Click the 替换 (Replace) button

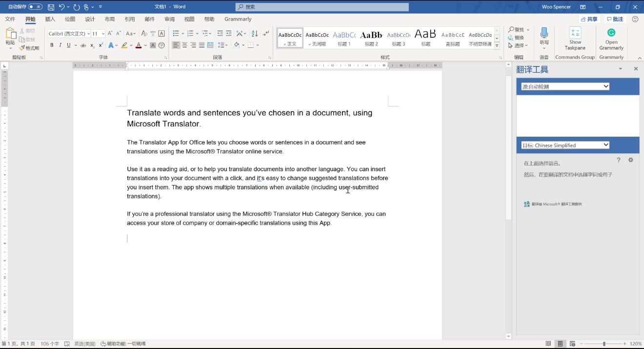click(516, 38)
